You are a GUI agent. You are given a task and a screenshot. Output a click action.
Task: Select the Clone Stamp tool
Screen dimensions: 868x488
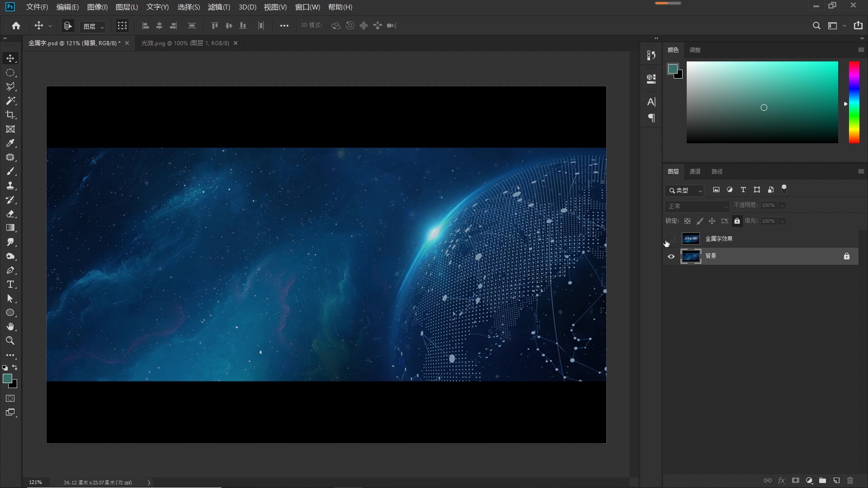pyautogui.click(x=10, y=186)
